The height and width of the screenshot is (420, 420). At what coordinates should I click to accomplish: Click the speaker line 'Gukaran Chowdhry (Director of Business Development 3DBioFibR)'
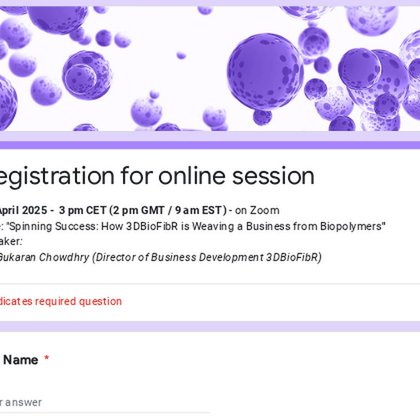[160, 258]
